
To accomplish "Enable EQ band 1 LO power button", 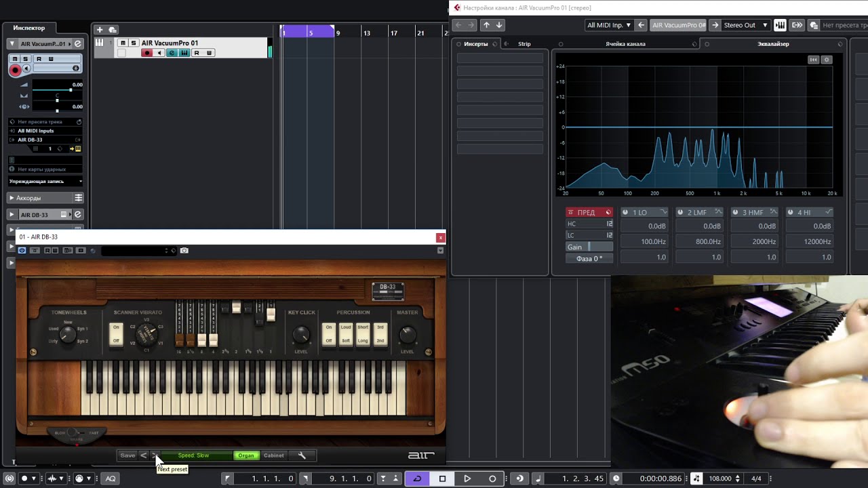I will point(625,213).
